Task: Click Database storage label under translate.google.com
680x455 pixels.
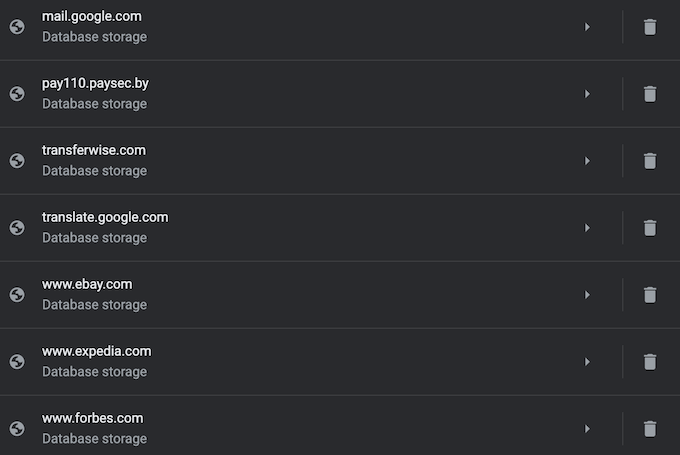Action: [94, 238]
